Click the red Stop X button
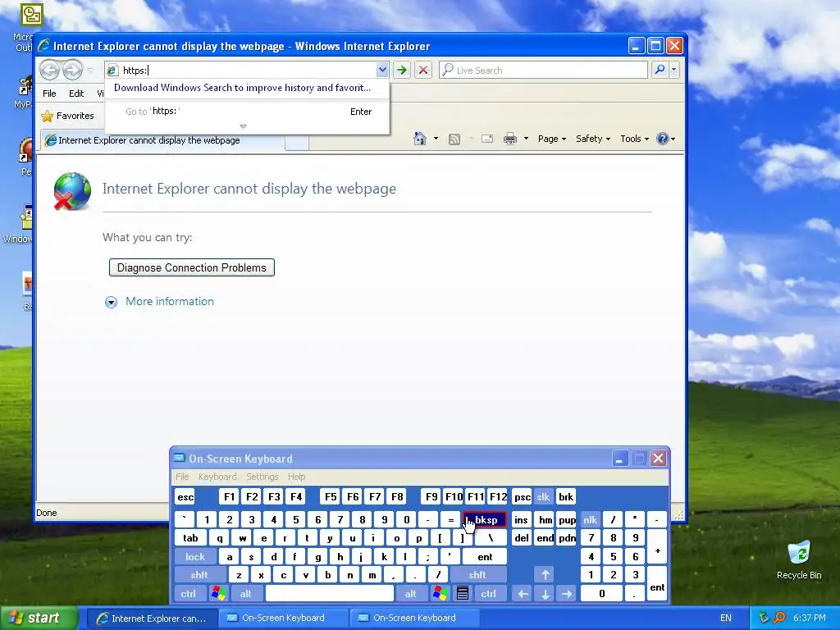This screenshot has width=840, height=630. pyautogui.click(x=423, y=70)
